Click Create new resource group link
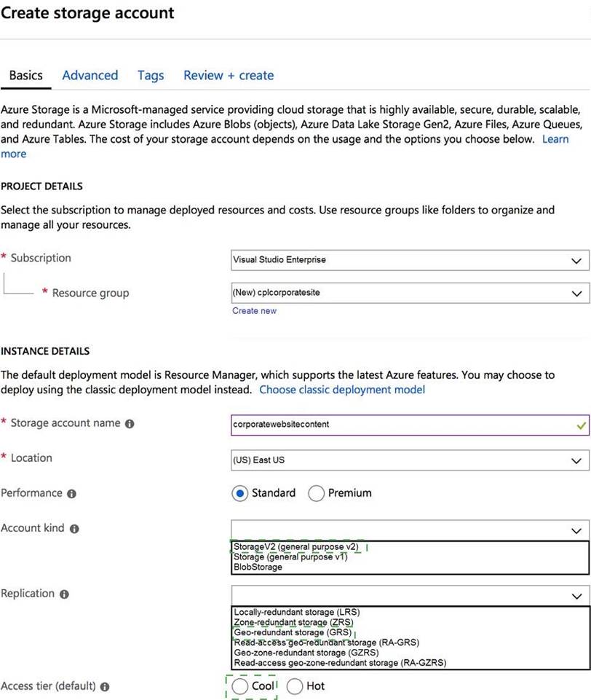 click(x=254, y=311)
